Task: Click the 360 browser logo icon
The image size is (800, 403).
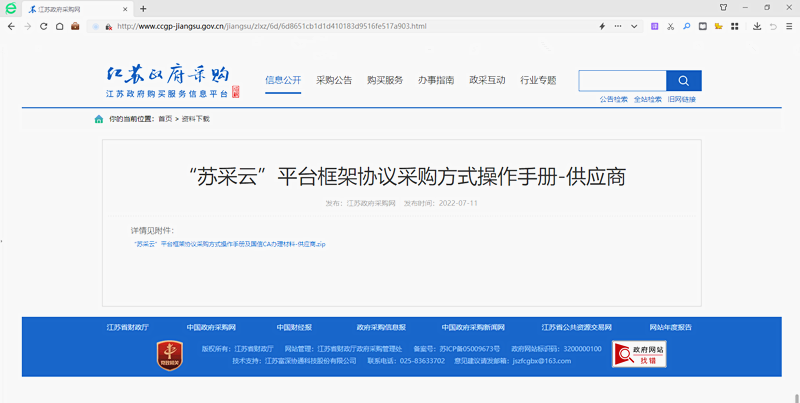Action: (x=11, y=8)
